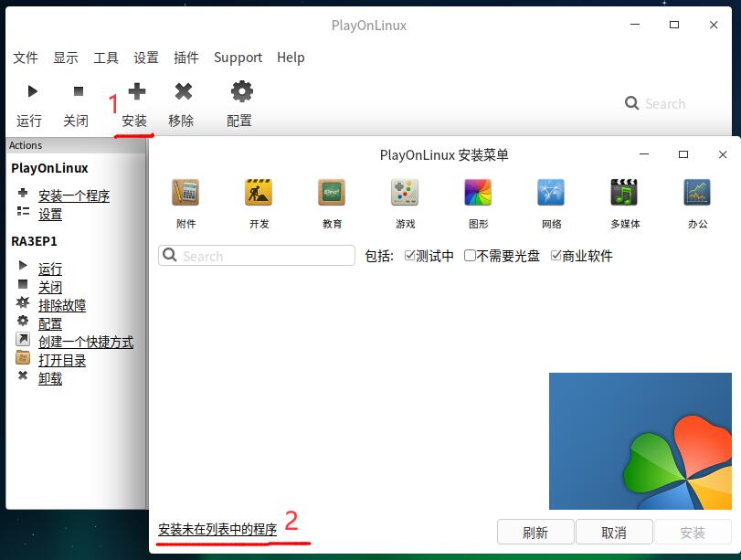Click gear icon beside sidebar 配置
Image resolution: width=741 pixels, height=560 pixels.
[23, 321]
